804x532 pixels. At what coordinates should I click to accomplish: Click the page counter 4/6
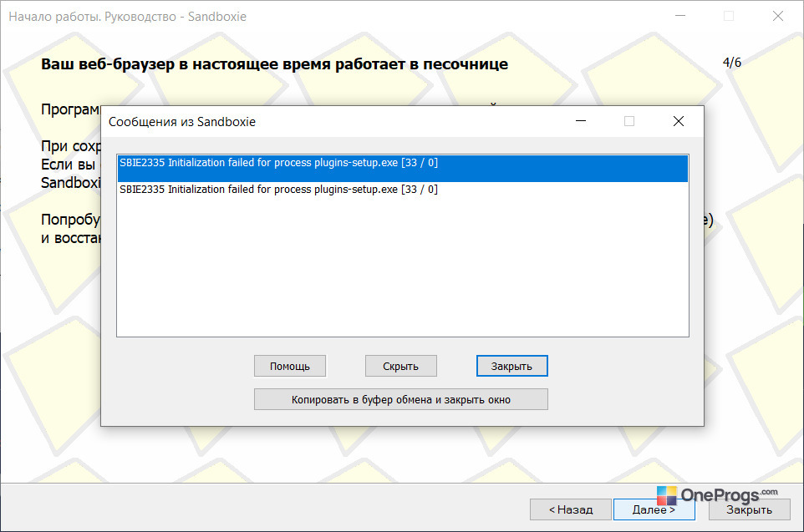pyautogui.click(x=731, y=63)
